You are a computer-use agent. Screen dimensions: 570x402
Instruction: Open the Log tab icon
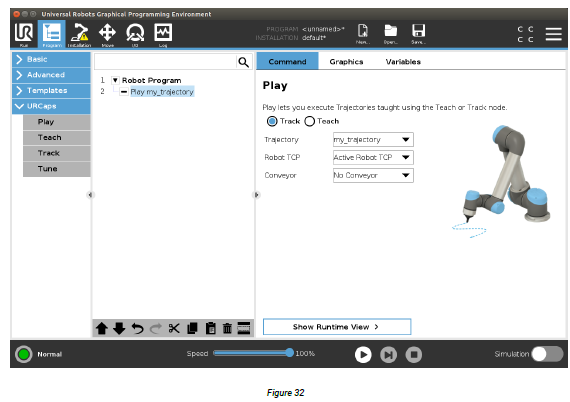coord(163,35)
